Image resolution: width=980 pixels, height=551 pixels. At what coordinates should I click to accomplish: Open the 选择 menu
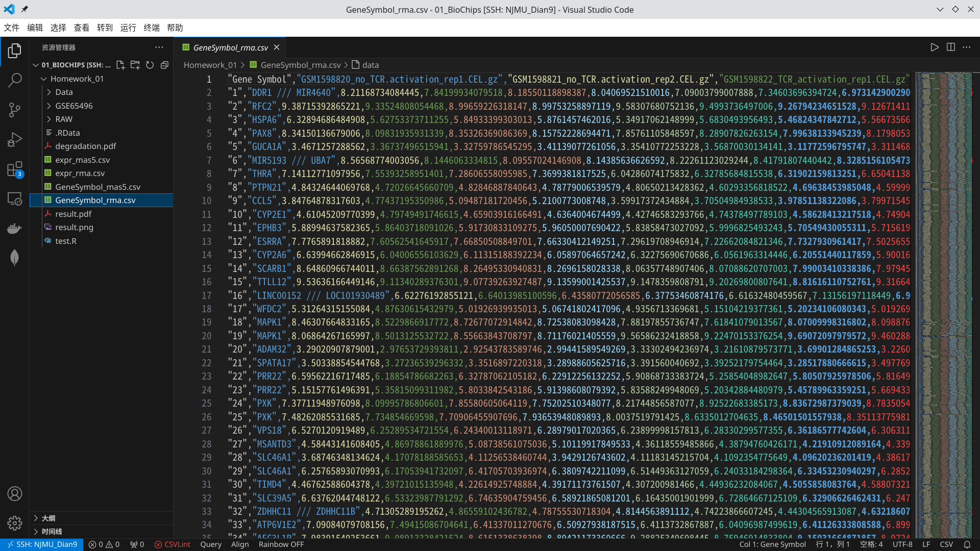tap(58, 28)
